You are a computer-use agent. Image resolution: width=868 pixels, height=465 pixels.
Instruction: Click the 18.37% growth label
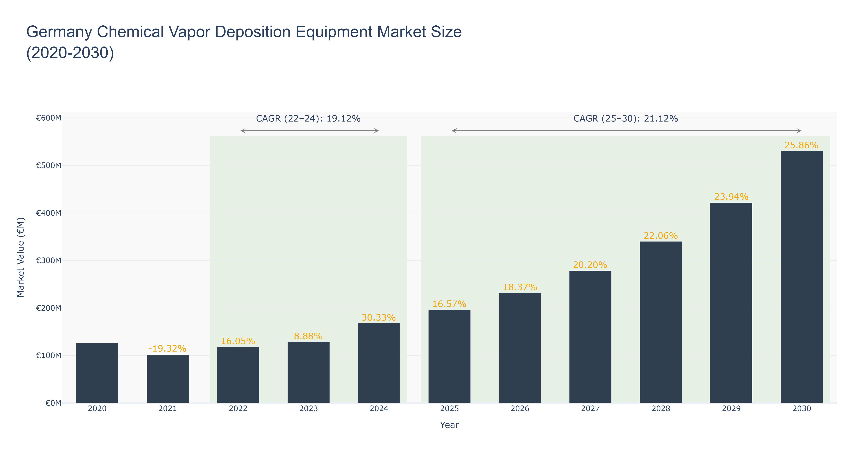[x=520, y=287]
